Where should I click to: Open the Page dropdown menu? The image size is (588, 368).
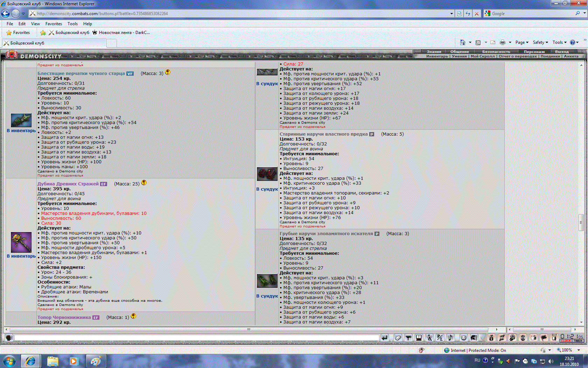point(522,42)
